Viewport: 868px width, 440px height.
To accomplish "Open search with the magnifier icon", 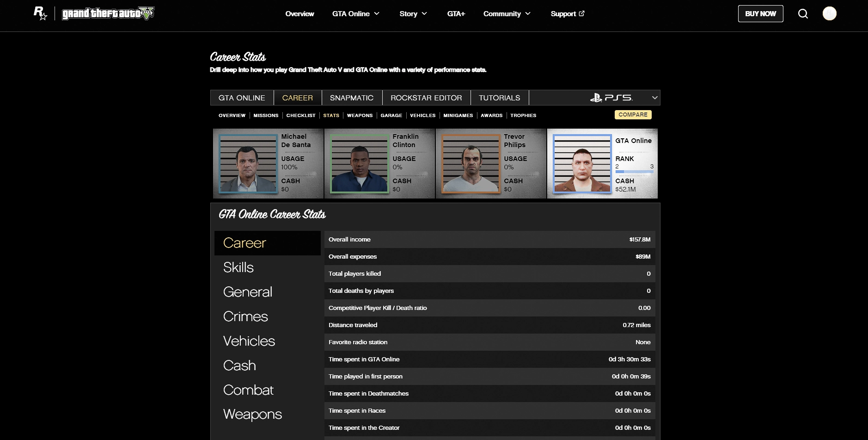I will click(803, 14).
